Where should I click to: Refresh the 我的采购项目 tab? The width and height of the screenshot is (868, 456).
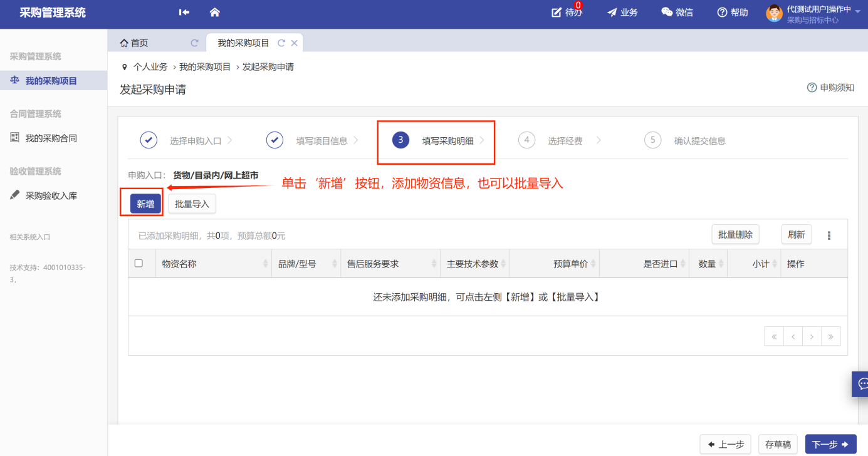pos(281,43)
